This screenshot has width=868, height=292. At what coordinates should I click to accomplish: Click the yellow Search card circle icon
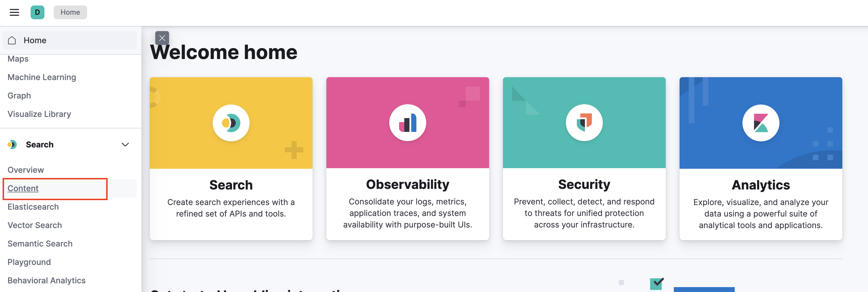[x=231, y=122]
